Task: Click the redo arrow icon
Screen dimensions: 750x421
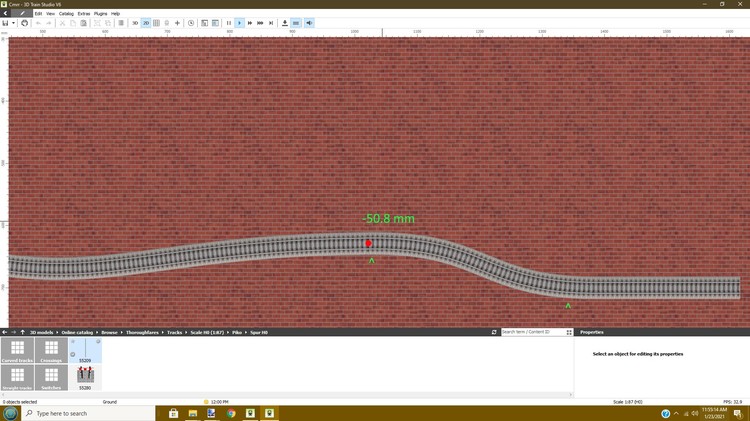Action: 49,23
